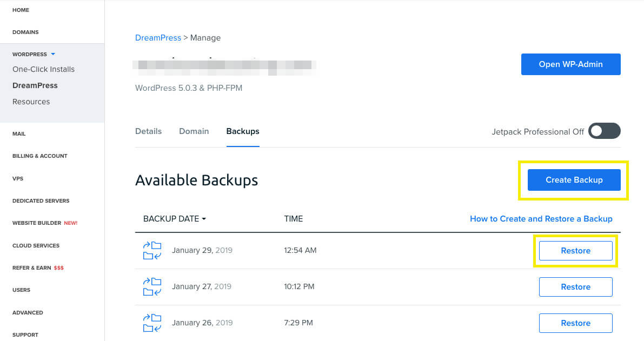This screenshot has height=341, width=644.
Task: Go to Billing & Account section
Action: point(40,156)
